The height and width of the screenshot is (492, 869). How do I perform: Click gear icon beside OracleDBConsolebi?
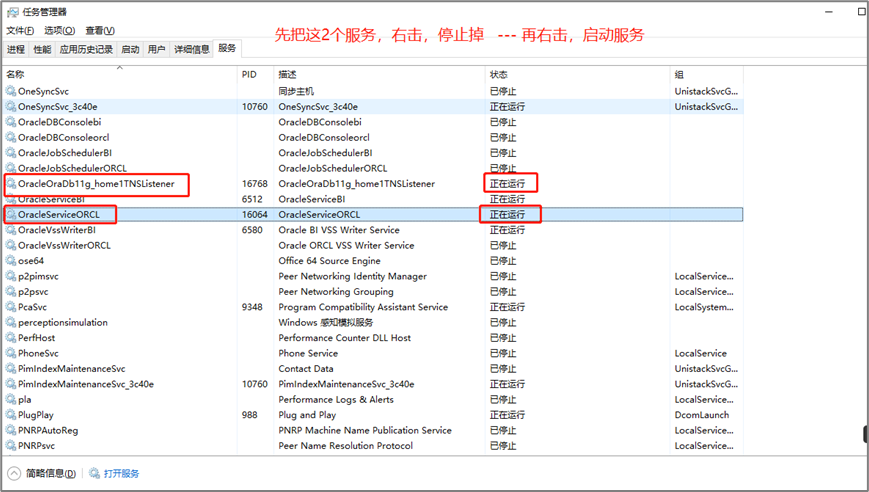pyautogui.click(x=11, y=122)
